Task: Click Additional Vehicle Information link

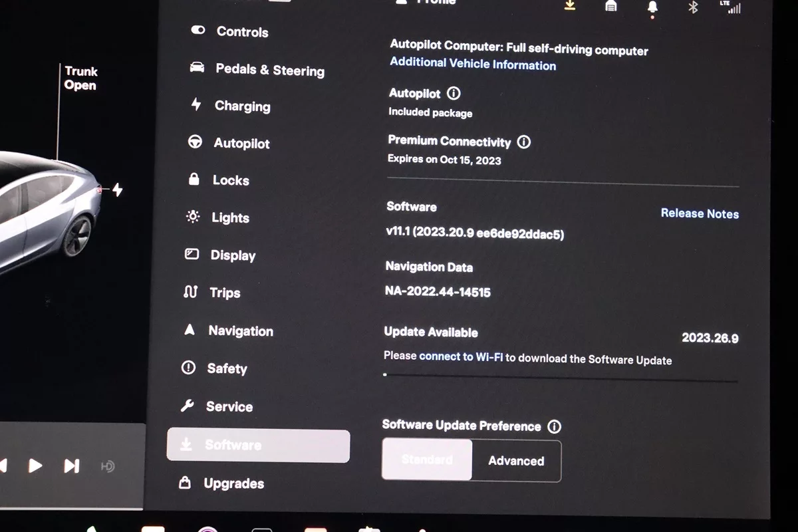Action: (x=473, y=65)
